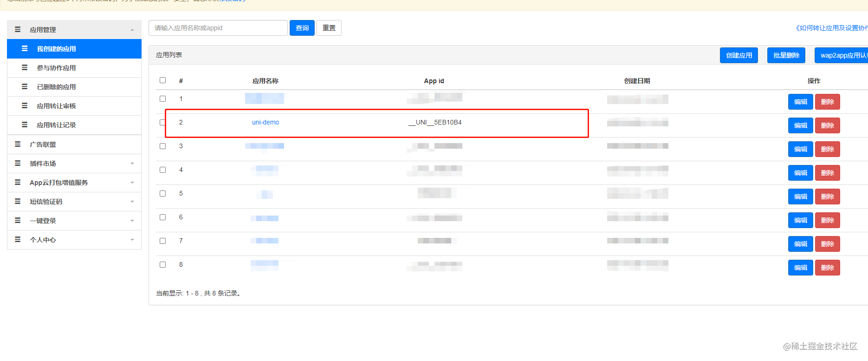Click the list icon beside 插件市场

(x=18, y=163)
